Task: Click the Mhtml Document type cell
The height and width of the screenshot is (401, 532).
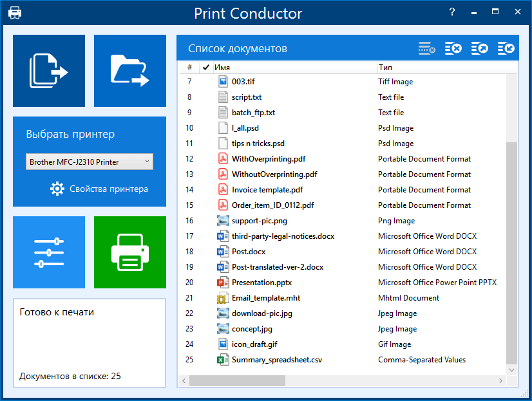Action: pyautogui.click(x=408, y=298)
